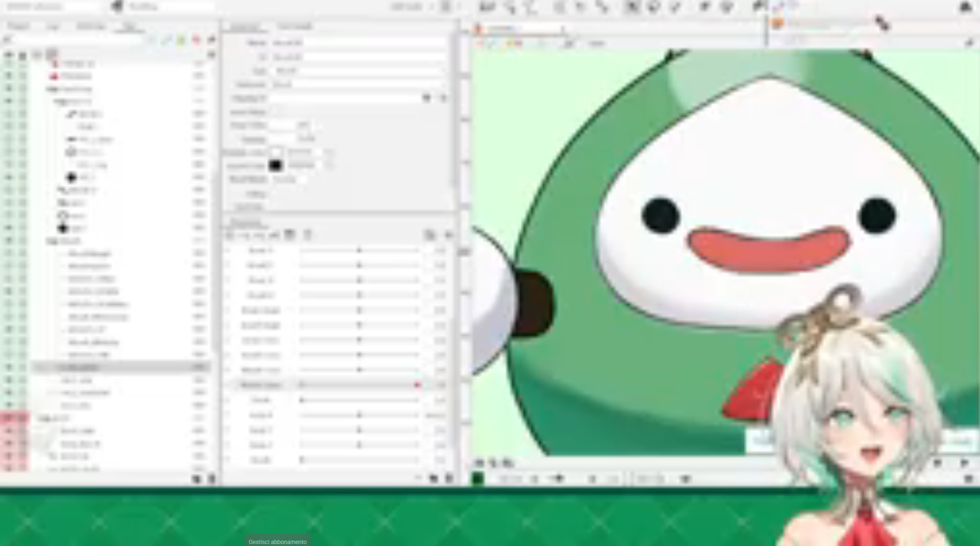Click the home icon at top right corner
Viewport: 980px width, 546px height.
click(x=965, y=7)
